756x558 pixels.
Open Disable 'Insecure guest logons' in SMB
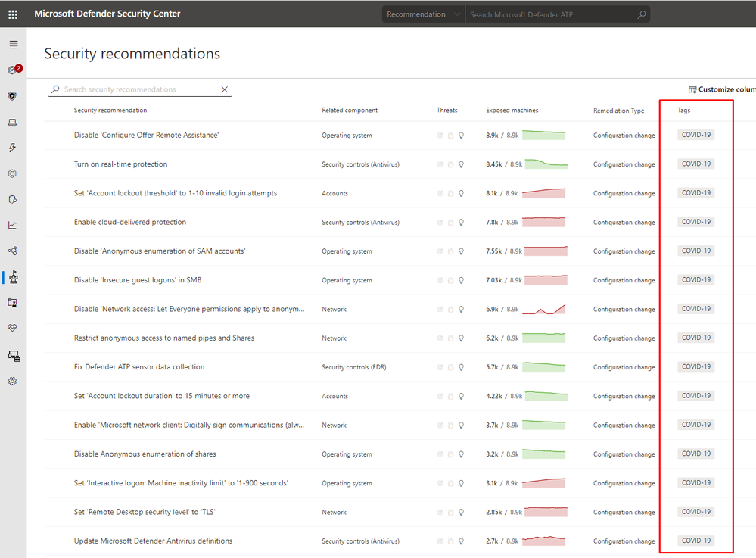coord(138,279)
